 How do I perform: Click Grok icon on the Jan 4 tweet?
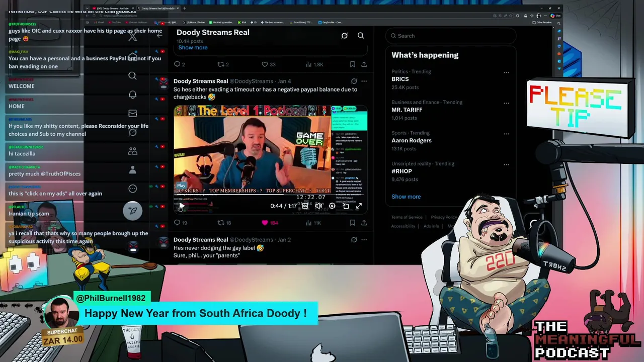point(354,81)
